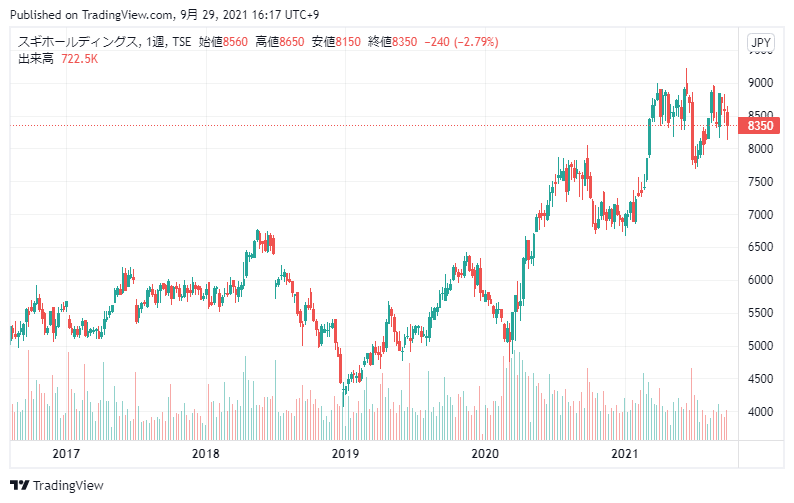794x503 pixels.
Task: Click the 722.5K volume value
Action: pyautogui.click(x=80, y=59)
